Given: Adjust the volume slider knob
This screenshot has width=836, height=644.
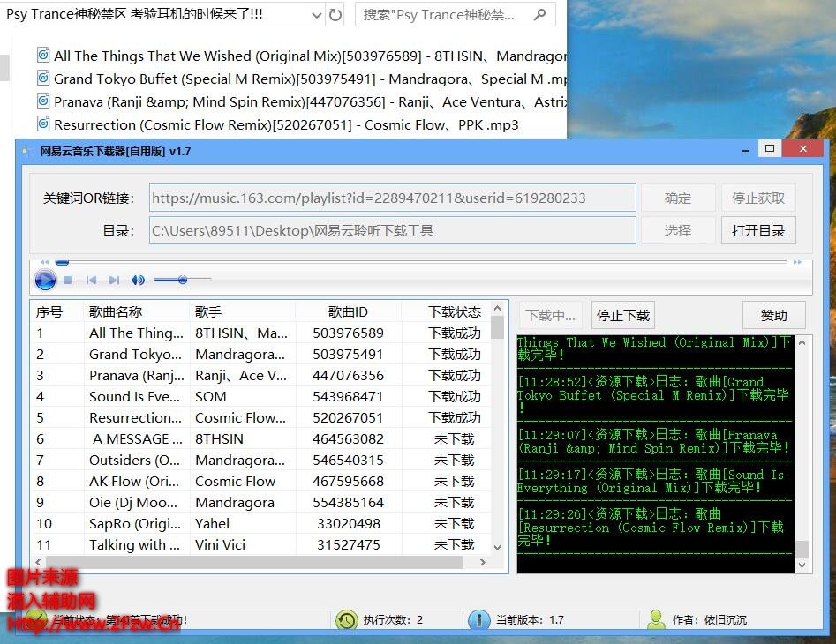Looking at the screenshot, I should point(183,280).
